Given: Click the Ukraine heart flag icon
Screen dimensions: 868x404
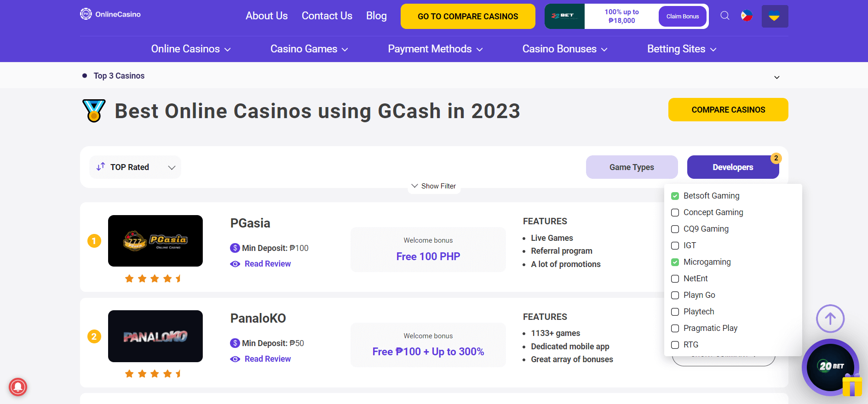Looking at the screenshot, I should 775,16.
